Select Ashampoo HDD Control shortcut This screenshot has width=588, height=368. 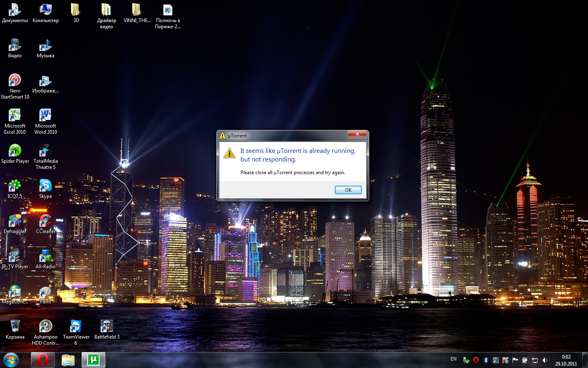pos(45,332)
